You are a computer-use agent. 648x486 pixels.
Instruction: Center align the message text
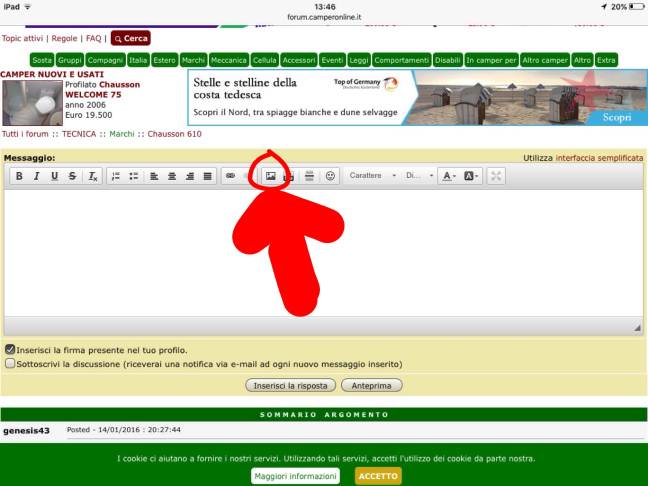click(172, 176)
